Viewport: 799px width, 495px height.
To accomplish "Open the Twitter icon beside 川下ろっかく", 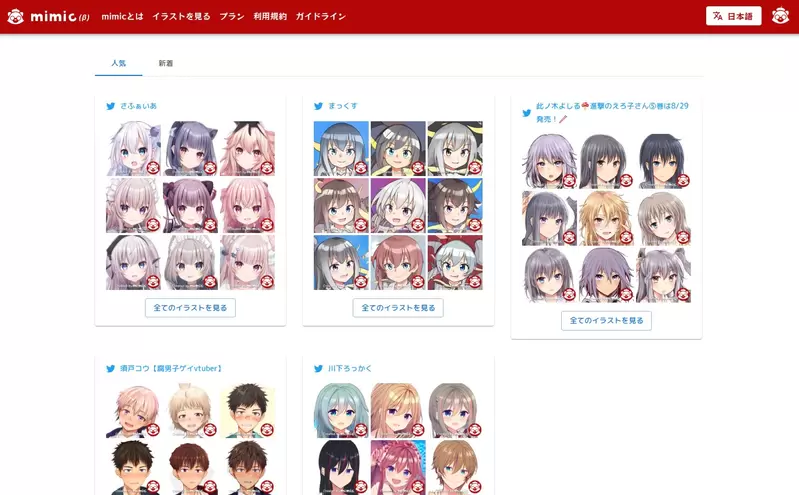I will [318, 368].
